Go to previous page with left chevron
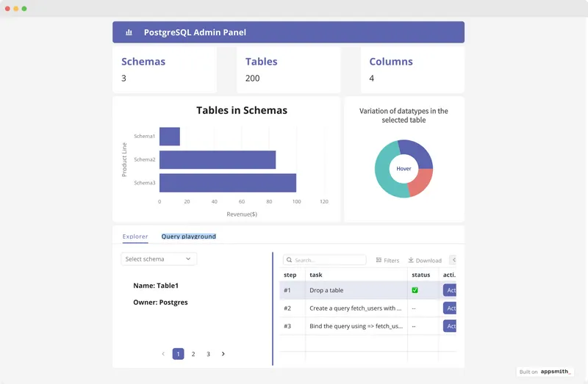The width and height of the screenshot is (588, 384). (x=163, y=354)
